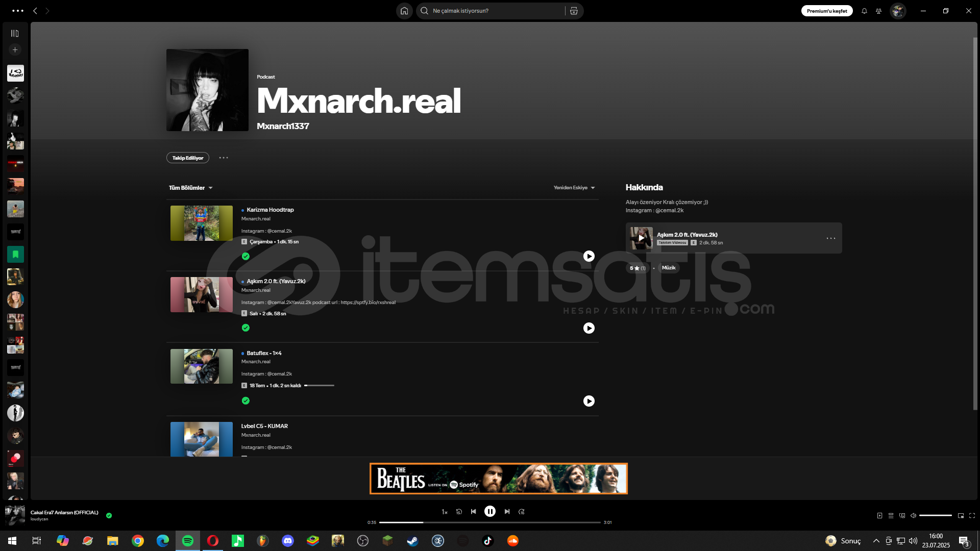Open now playing cover art
980x551 pixels.
pos(15,515)
